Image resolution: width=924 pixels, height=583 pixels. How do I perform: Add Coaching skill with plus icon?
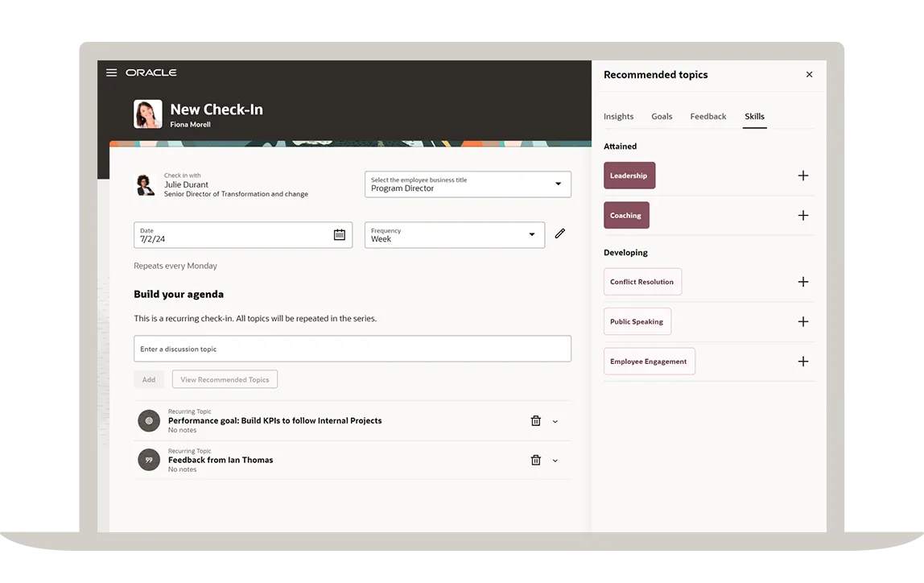[x=803, y=216]
